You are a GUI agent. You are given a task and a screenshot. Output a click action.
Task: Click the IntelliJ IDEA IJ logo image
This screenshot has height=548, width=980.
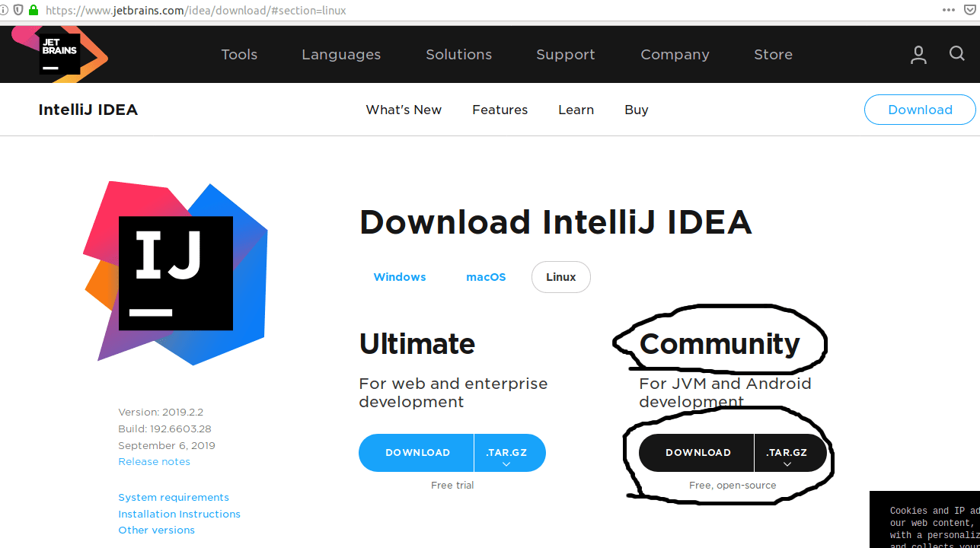pyautogui.click(x=175, y=273)
